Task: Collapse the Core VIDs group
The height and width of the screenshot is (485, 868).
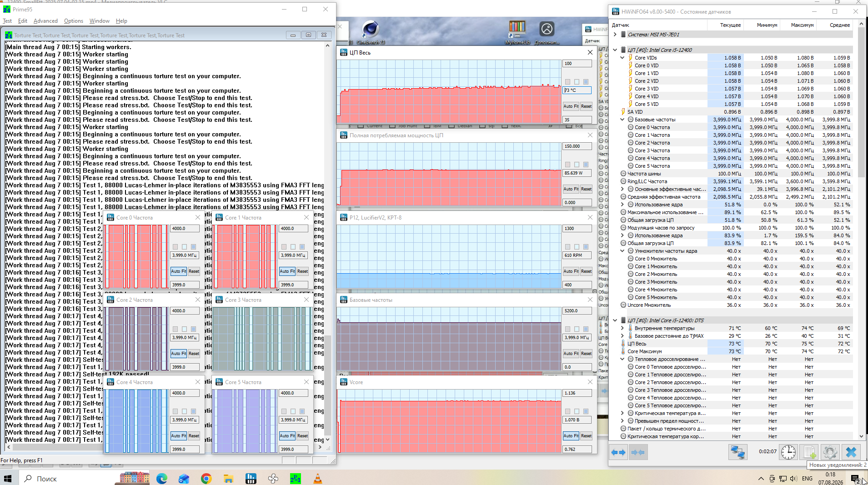Action: tap(622, 58)
